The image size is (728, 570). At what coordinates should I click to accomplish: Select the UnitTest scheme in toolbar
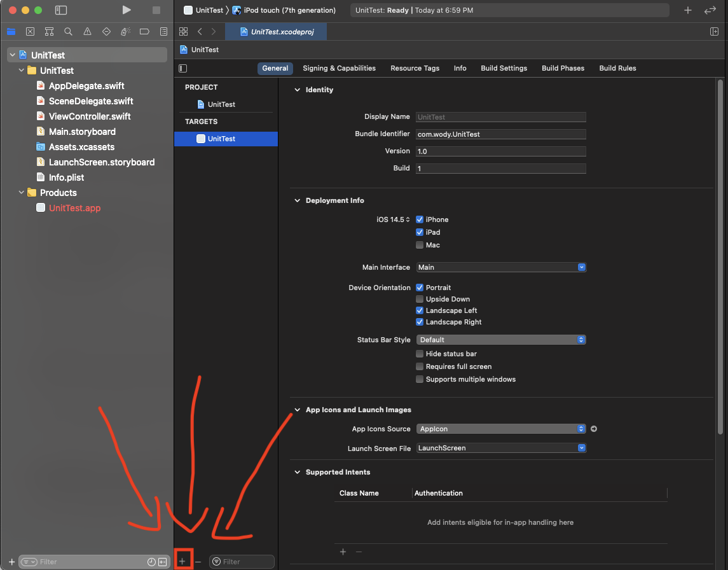(203, 10)
